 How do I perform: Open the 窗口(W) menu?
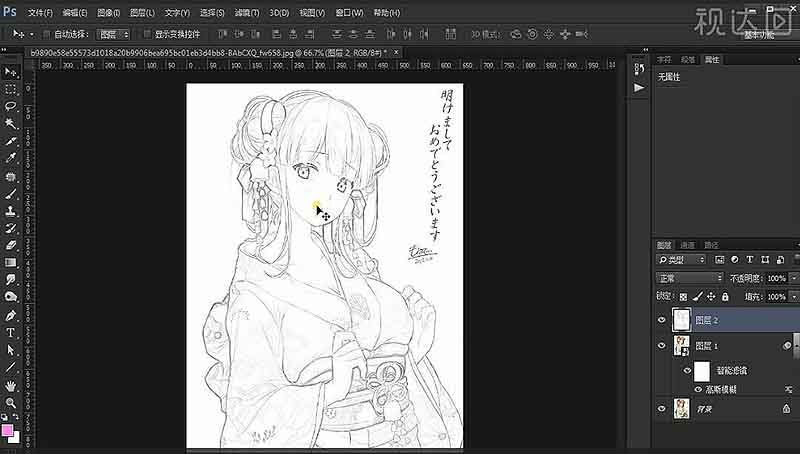[x=349, y=12]
